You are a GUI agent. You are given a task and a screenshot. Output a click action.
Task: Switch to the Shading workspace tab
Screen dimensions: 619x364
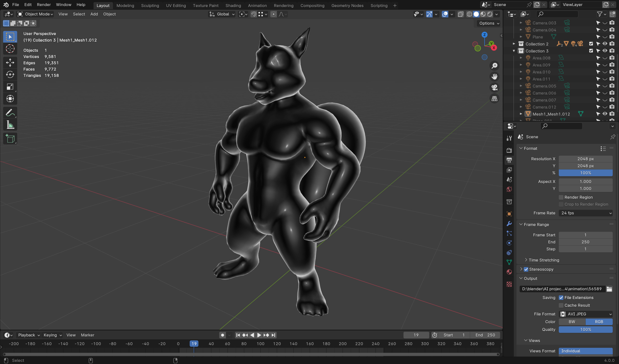tap(233, 5)
